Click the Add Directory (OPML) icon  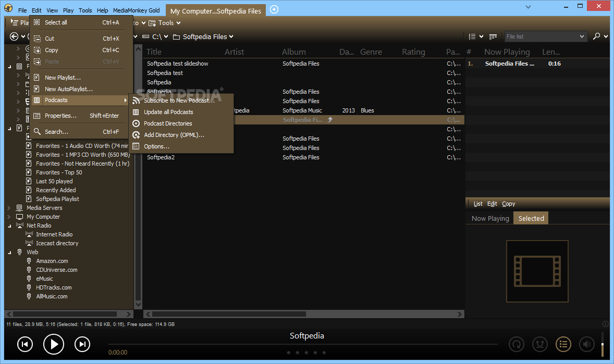136,135
